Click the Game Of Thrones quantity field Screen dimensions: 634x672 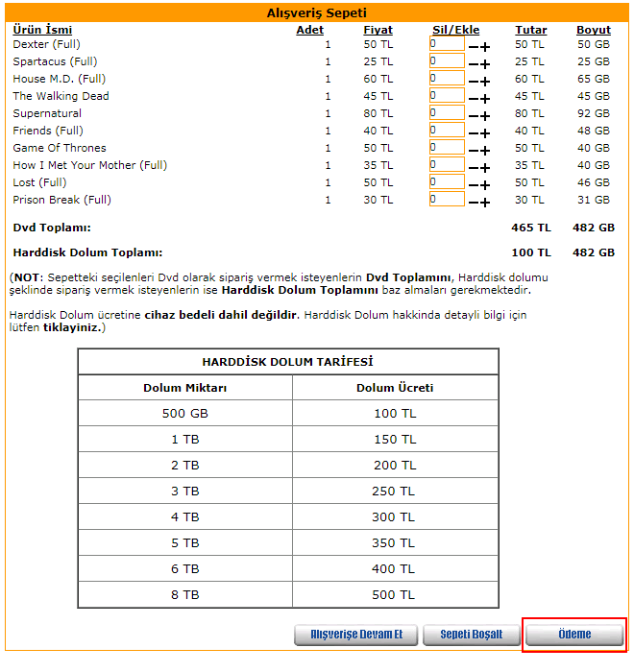pyautogui.click(x=447, y=147)
